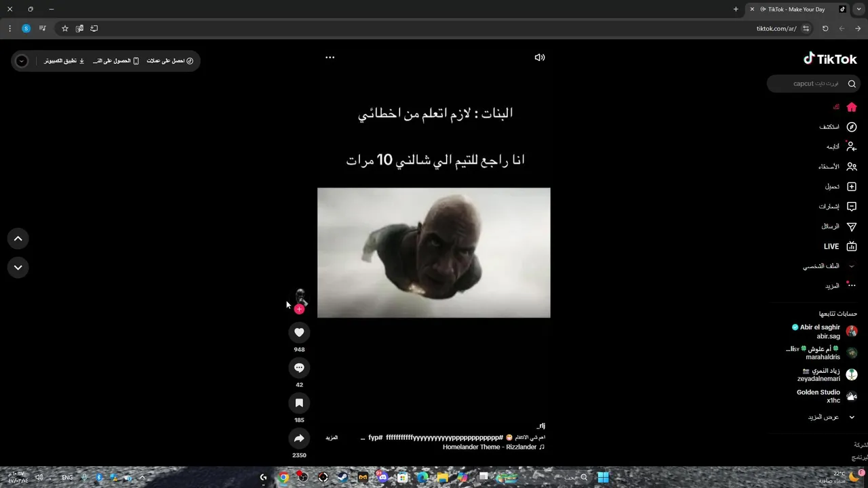Click the translate page icon in address bar
The width and height of the screenshot is (868, 488).
click(x=79, y=28)
